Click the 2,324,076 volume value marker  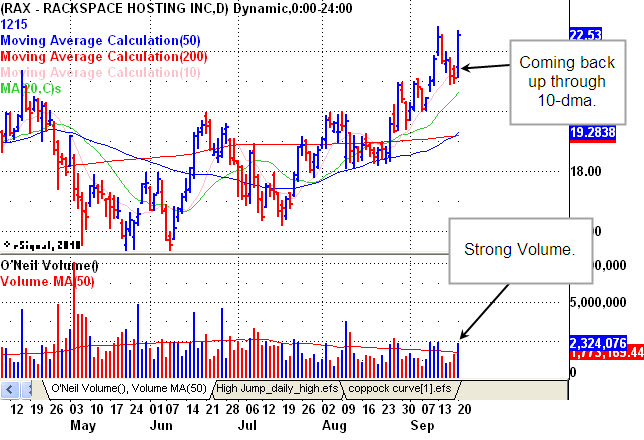(x=598, y=343)
